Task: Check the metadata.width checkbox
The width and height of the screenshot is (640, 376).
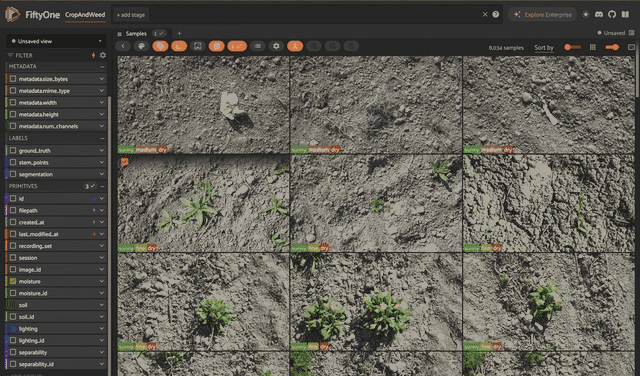Action: point(13,102)
